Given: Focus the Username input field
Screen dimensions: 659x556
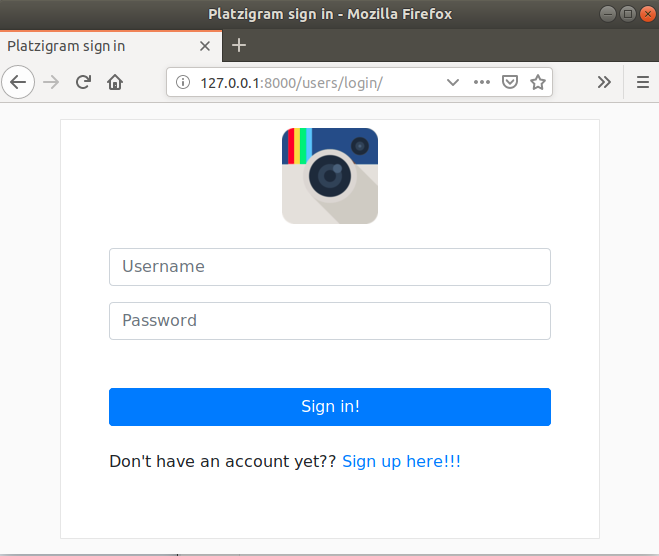Looking at the screenshot, I should [329, 267].
